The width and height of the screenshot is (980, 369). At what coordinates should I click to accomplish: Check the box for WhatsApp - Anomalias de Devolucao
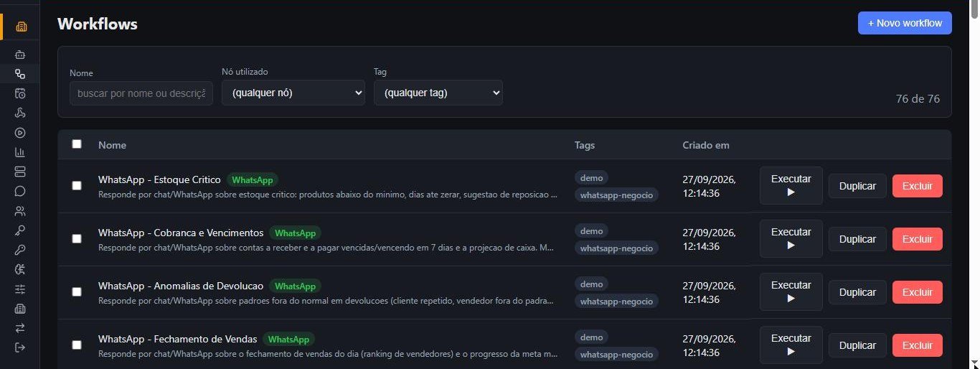(77, 291)
